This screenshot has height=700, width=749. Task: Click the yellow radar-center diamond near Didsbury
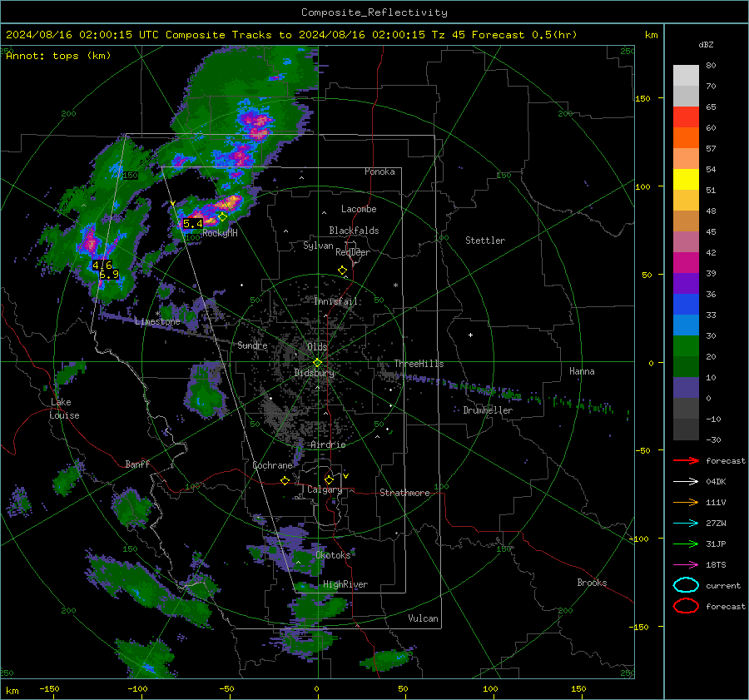318,362
